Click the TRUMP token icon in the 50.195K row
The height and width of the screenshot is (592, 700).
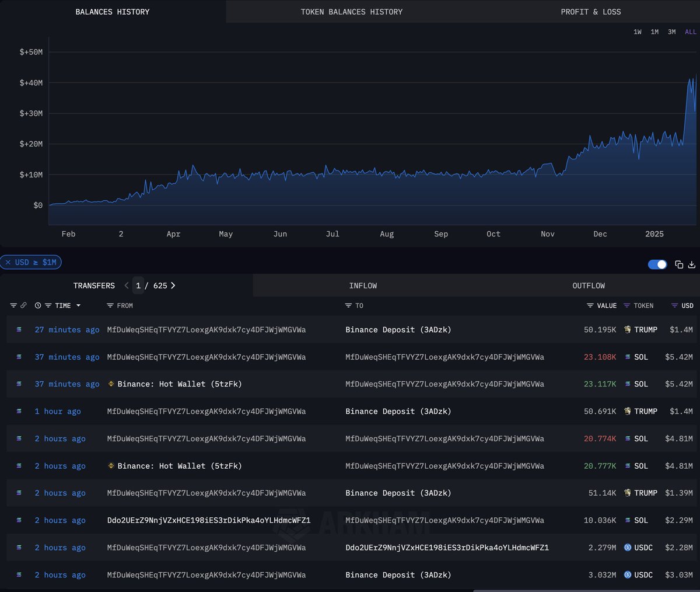click(x=628, y=329)
